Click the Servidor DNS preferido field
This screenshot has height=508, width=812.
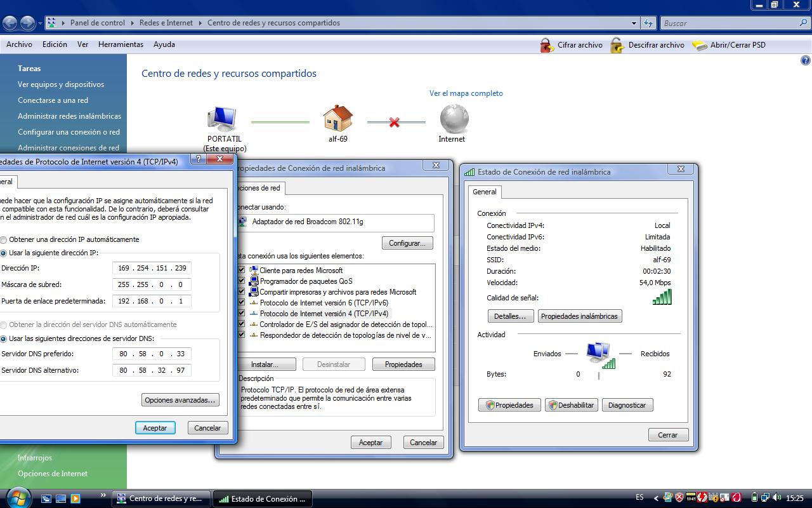click(152, 354)
